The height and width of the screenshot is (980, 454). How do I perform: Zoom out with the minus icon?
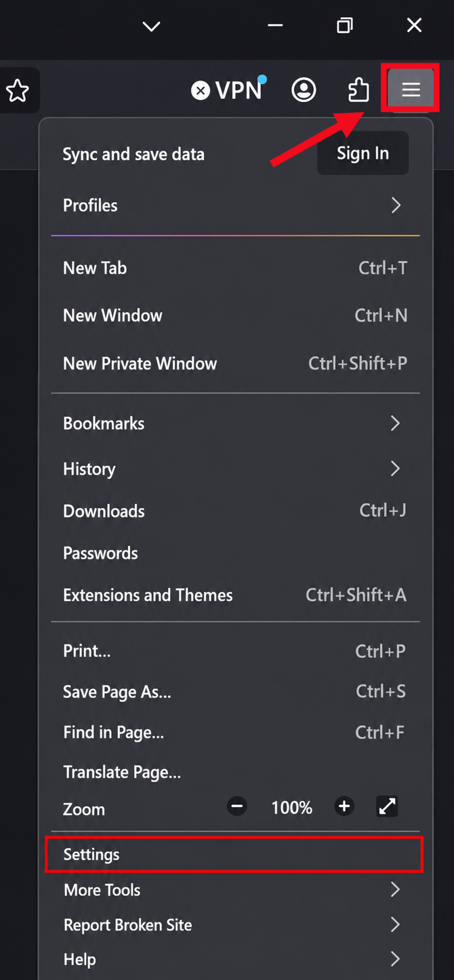[x=236, y=806]
